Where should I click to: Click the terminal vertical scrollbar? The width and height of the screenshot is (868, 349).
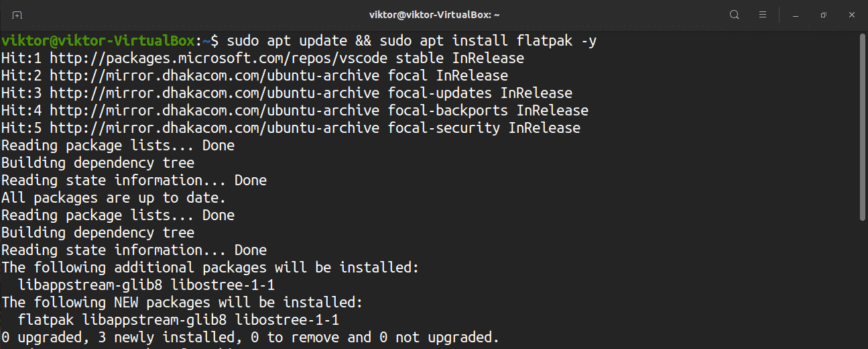click(x=863, y=128)
